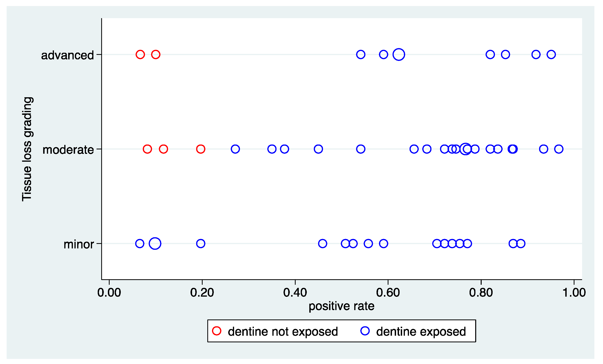
Task: Click the red circle near 0.20 in moderate row
Action: (x=201, y=149)
